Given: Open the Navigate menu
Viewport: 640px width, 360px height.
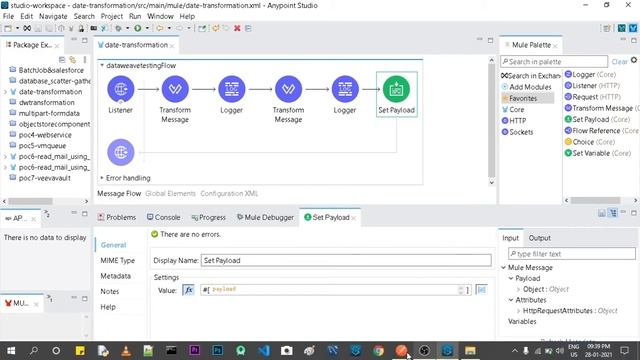Looking at the screenshot, I should pyautogui.click(x=53, y=16).
